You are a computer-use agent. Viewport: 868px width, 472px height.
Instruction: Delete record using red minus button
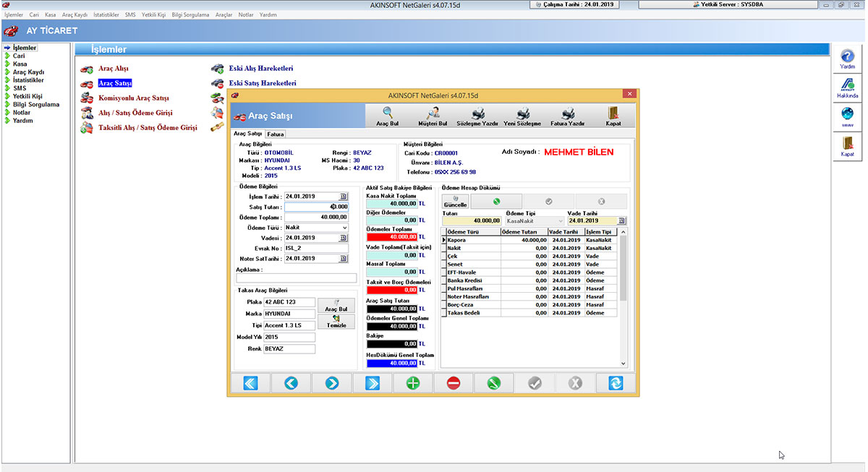click(454, 383)
